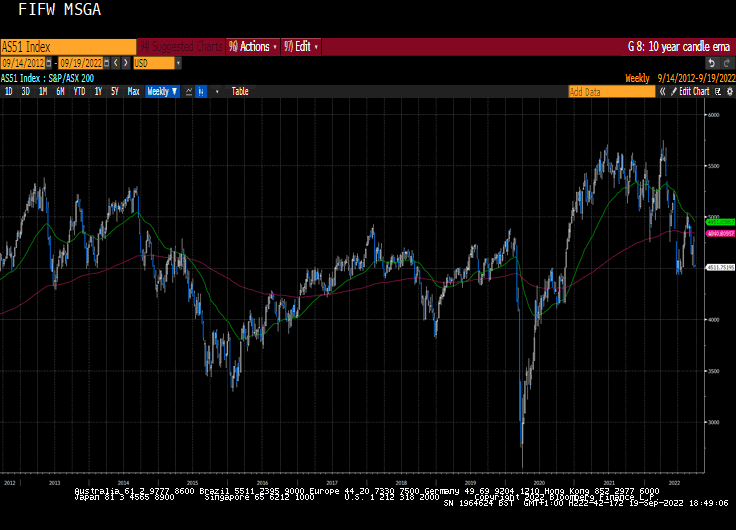Click the magenta EMA value label on price axis
Screen dimensions: 736x530
720,233
